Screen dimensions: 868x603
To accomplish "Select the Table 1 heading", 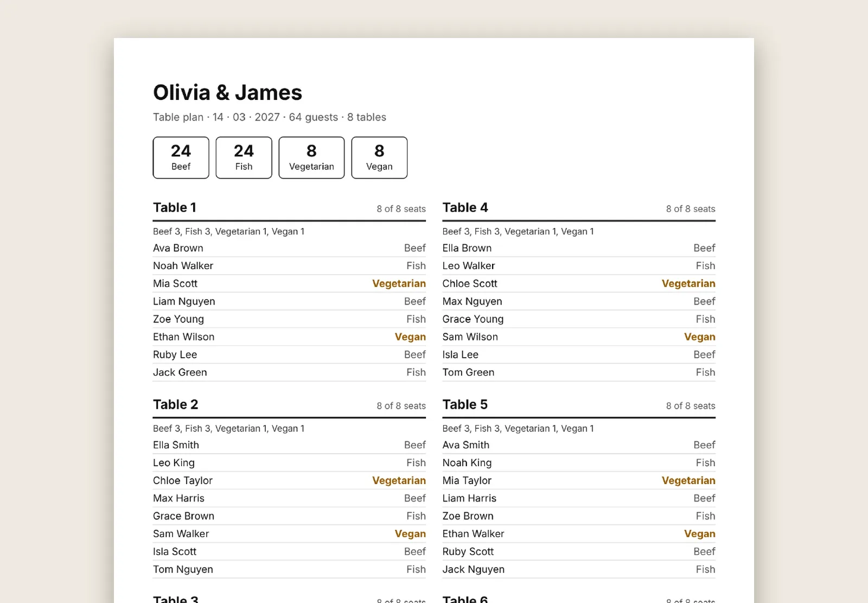I will [x=175, y=207].
